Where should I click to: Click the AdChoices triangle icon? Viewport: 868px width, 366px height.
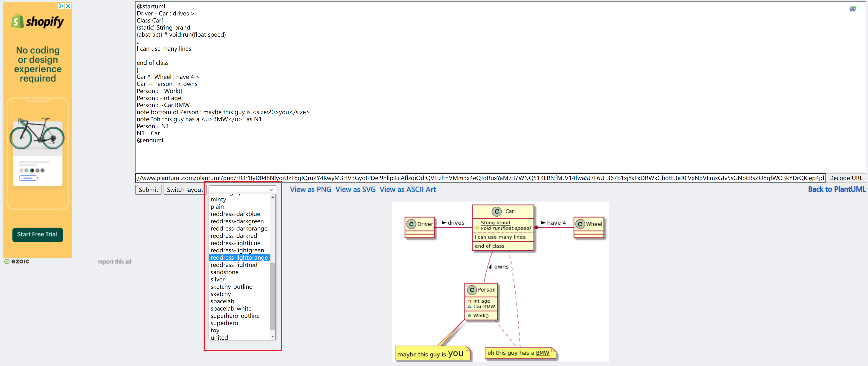(x=61, y=6)
